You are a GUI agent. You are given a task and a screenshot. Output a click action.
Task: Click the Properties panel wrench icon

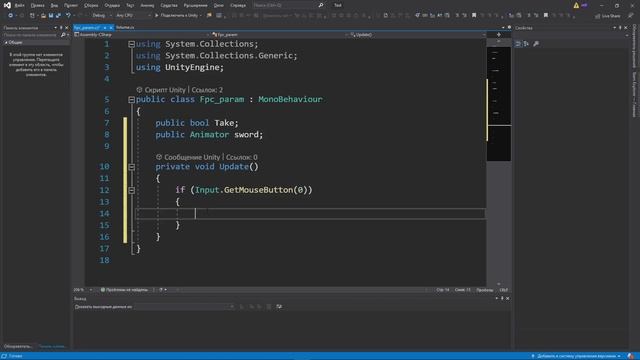536,44
